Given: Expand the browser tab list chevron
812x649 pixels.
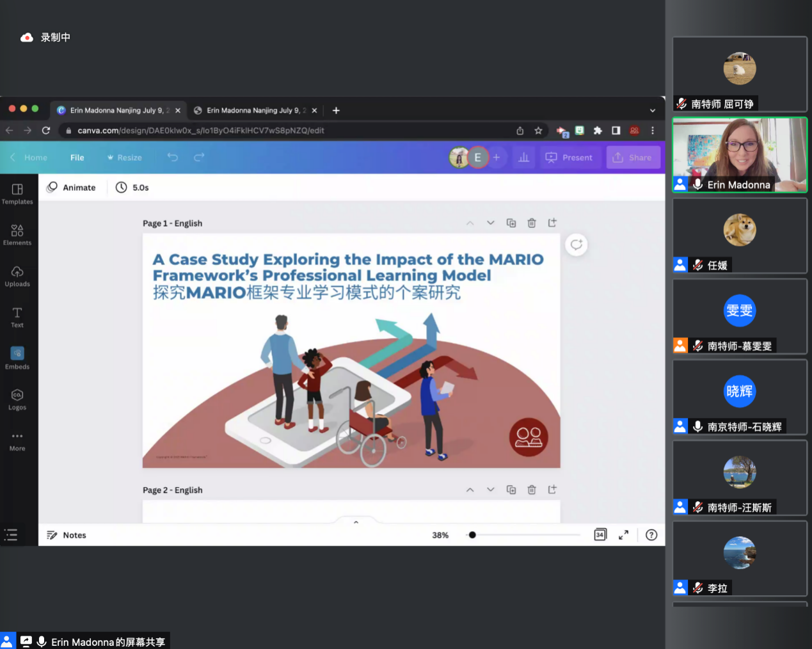Looking at the screenshot, I should tap(653, 110).
